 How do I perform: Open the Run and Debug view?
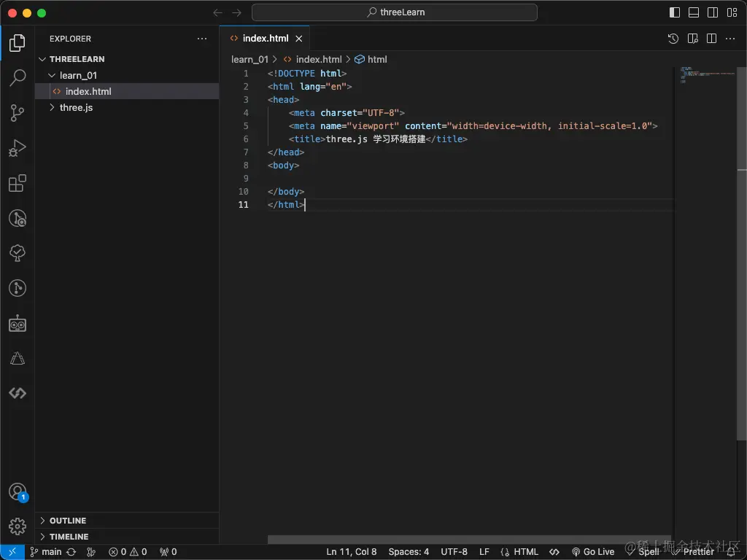tap(18, 148)
